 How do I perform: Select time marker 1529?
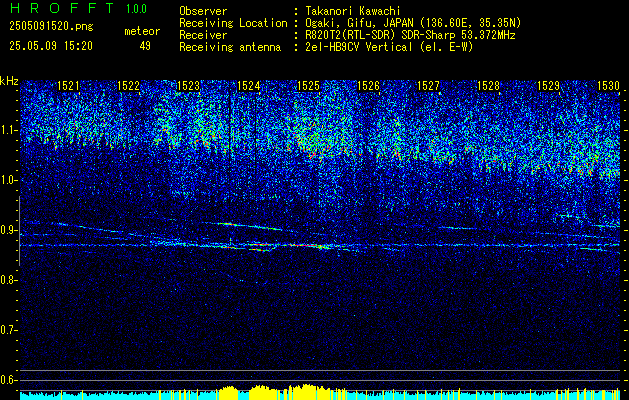(x=548, y=85)
